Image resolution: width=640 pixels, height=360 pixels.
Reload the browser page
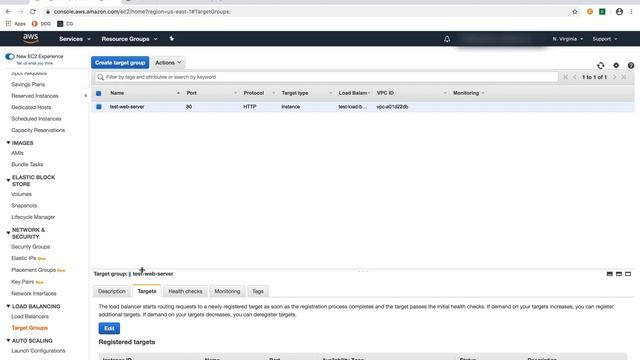[33, 11]
